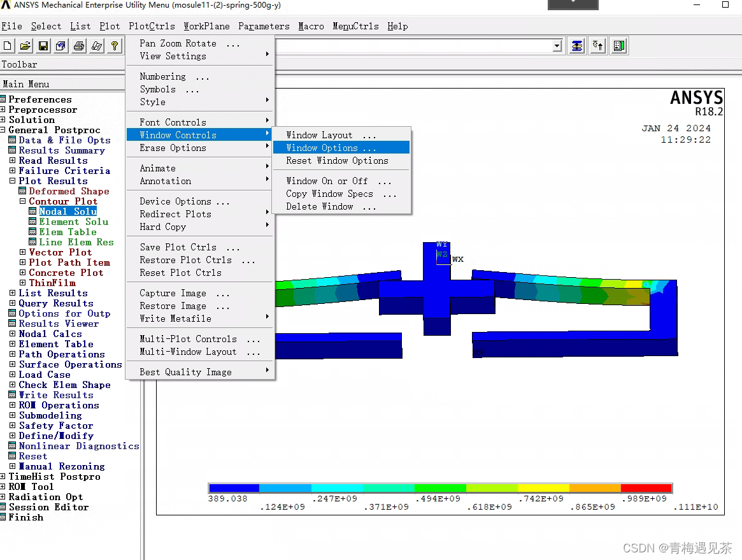Save the database with the floppy disk icon
This screenshot has width=742, height=560.
point(43,45)
